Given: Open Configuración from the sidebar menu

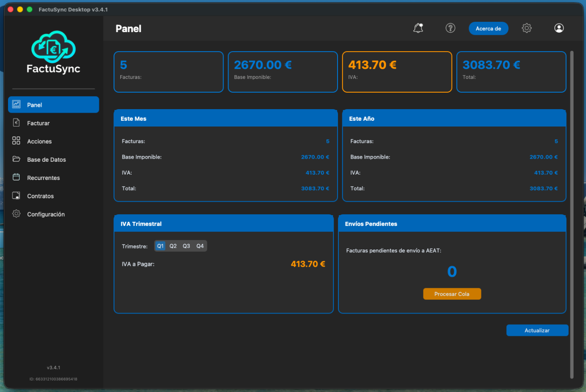Looking at the screenshot, I should pos(45,214).
